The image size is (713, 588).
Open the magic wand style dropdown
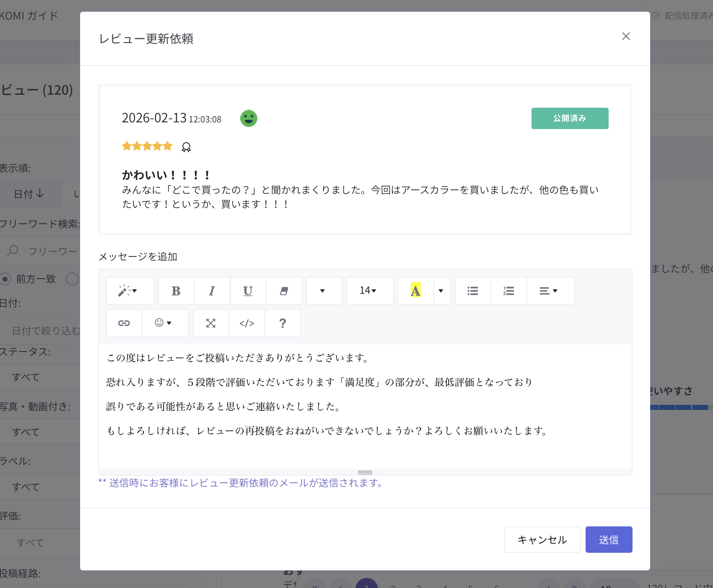130,291
